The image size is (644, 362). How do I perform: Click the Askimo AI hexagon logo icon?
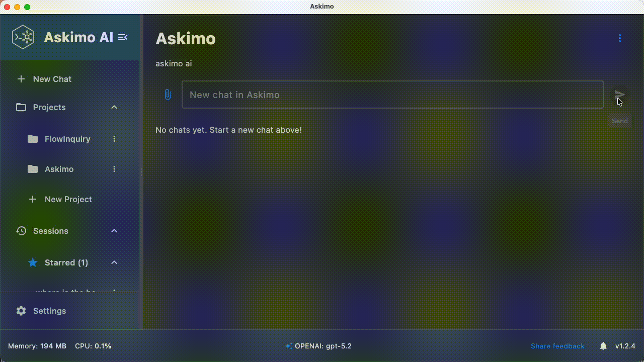coord(22,37)
